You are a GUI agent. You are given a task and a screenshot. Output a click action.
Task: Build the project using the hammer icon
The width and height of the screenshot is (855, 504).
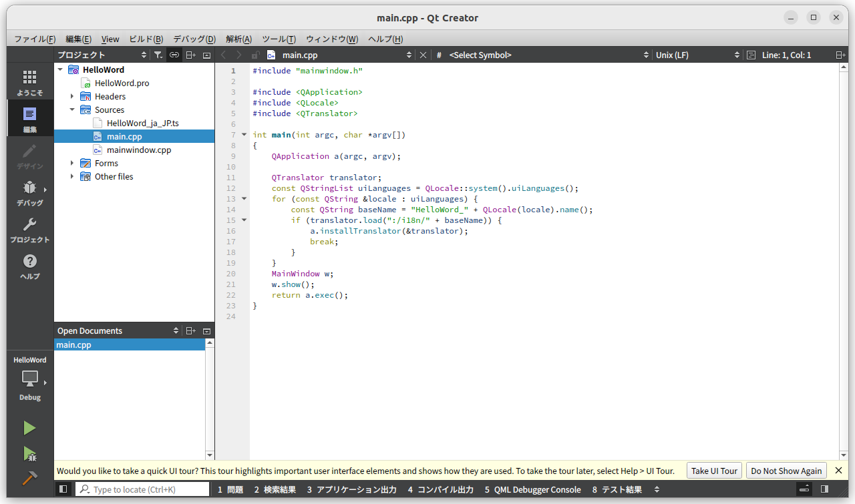click(29, 478)
